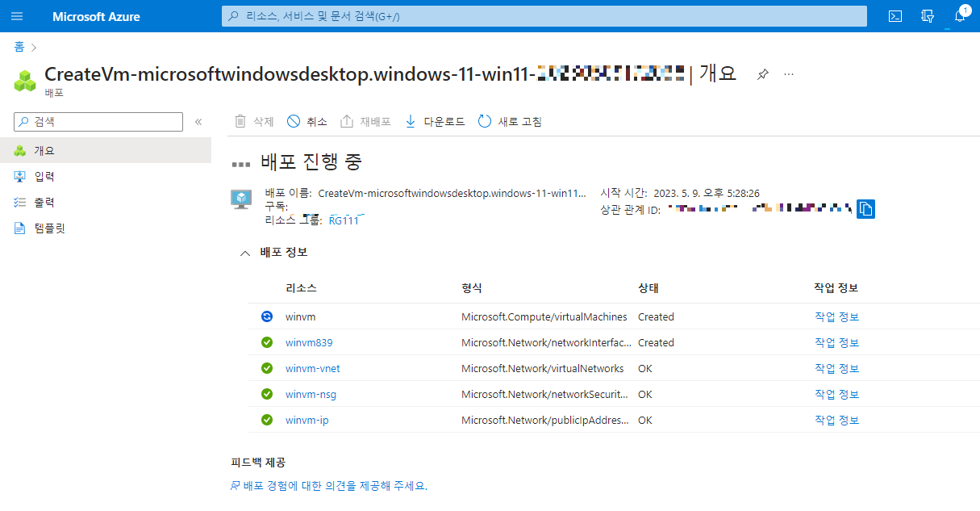The height and width of the screenshot is (511, 980).
Task: Open the deployment experience feedback link
Action: tap(329, 485)
